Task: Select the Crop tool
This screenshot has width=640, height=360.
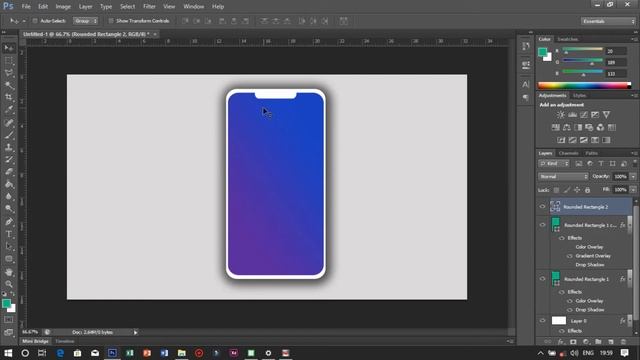Action: 9,98
